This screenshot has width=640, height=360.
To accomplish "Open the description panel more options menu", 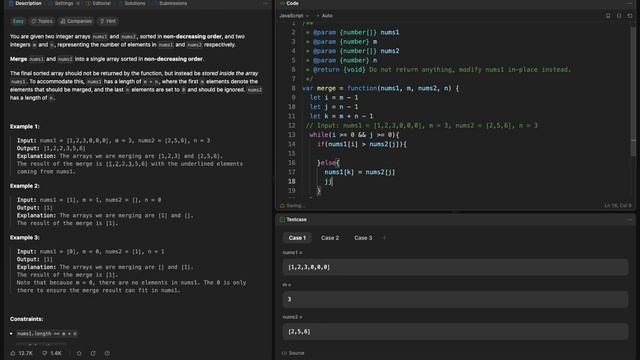I will 265,3.
